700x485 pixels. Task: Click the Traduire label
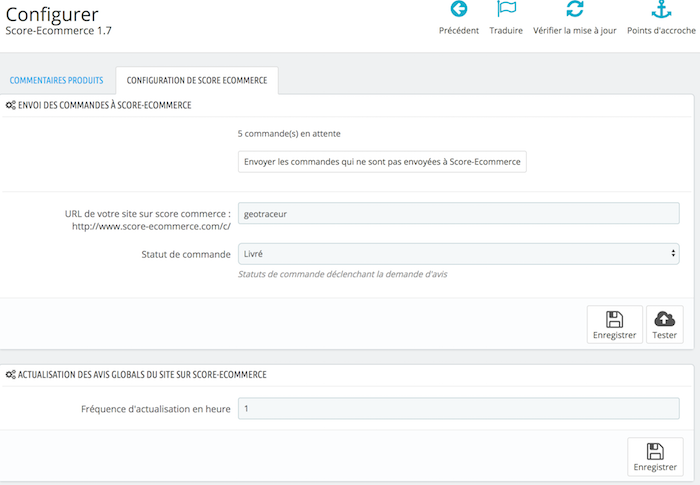pos(506,30)
